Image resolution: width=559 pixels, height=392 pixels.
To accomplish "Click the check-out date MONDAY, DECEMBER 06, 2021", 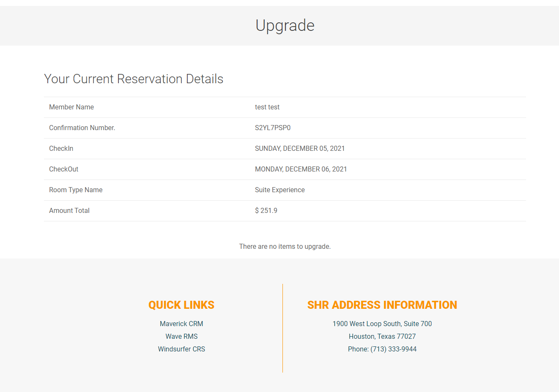I will [x=301, y=169].
